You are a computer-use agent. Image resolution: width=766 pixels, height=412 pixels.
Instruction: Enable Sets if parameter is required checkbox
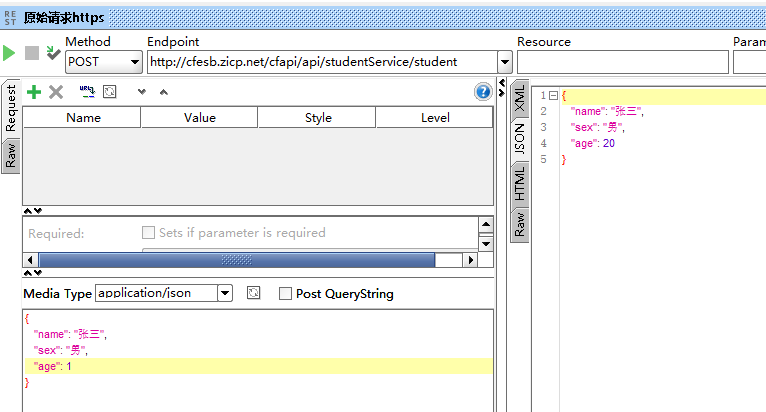tap(148, 233)
